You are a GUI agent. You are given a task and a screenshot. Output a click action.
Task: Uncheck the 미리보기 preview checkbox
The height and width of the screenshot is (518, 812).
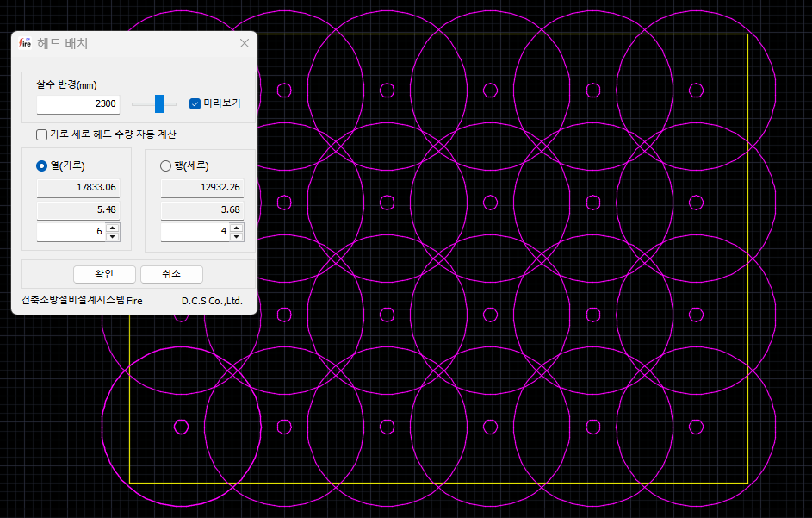[195, 103]
